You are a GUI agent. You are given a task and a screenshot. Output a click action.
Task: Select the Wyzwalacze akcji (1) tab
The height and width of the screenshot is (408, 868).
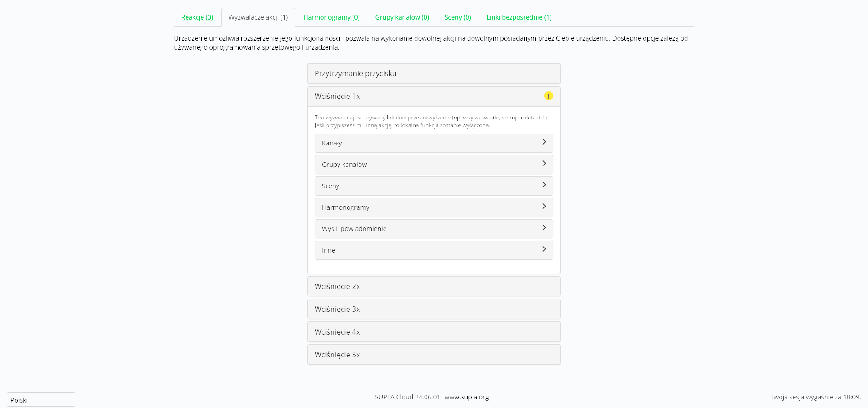coord(258,17)
